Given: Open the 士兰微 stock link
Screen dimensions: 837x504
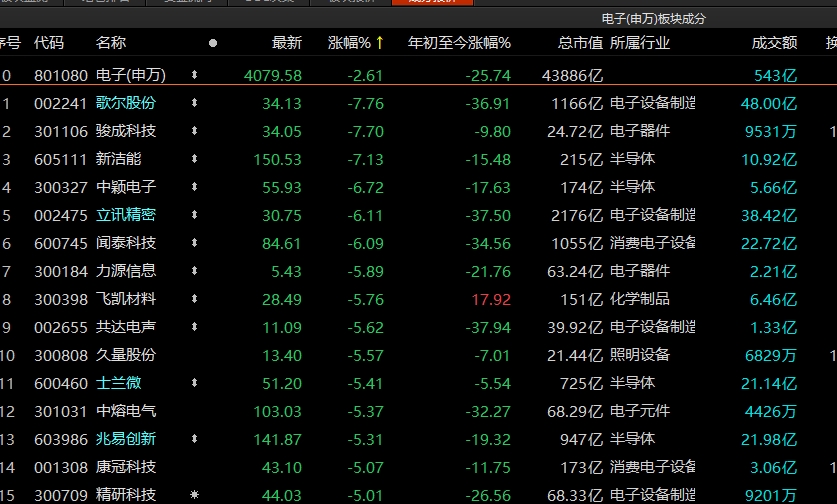Looking at the screenshot, I should [119, 383].
